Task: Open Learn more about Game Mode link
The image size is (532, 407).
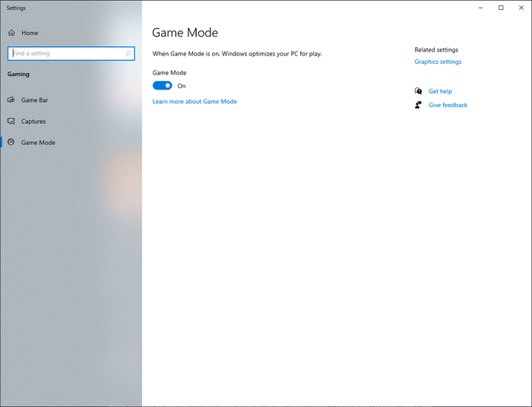Action: [195, 101]
